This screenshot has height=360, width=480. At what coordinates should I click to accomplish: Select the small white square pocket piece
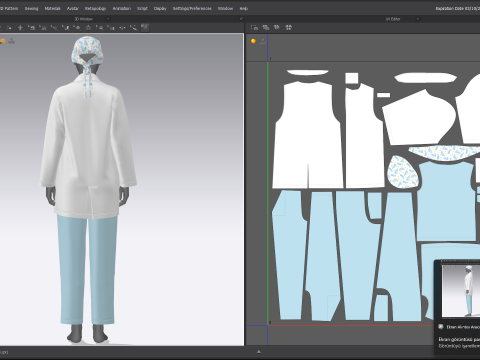(x=352, y=78)
